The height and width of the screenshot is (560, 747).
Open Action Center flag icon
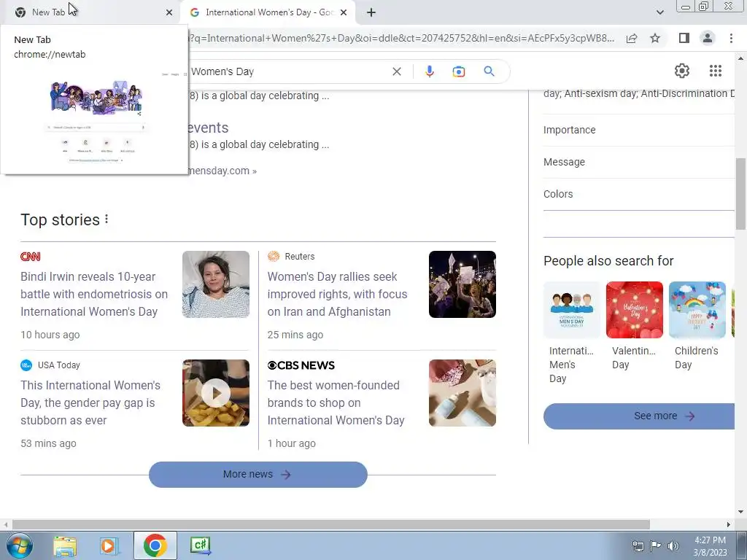point(656,545)
